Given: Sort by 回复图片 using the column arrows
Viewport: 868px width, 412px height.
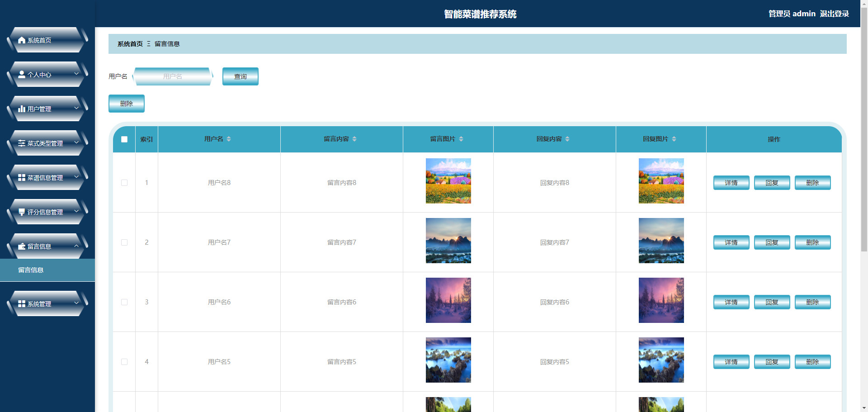Looking at the screenshot, I should point(674,139).
